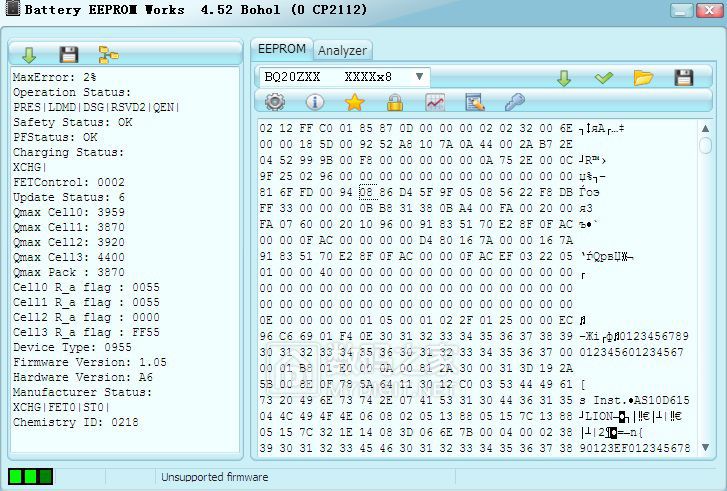The width and height of the screenshot is (727, 491).
Task: Click the 'FETControl: 0002' line
Action: point(69,182)
